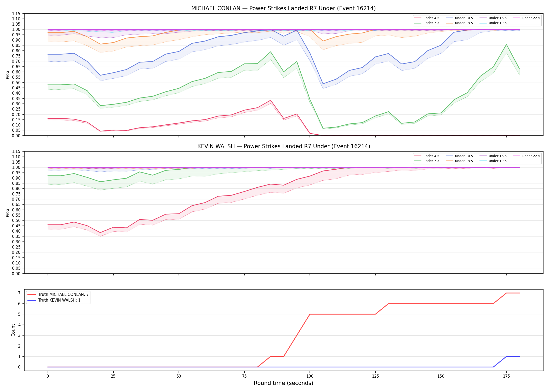Pick 'under 10.5' in the Kevin Walsh legend
This screenshot has height=392, width=549.
point(460,156)
